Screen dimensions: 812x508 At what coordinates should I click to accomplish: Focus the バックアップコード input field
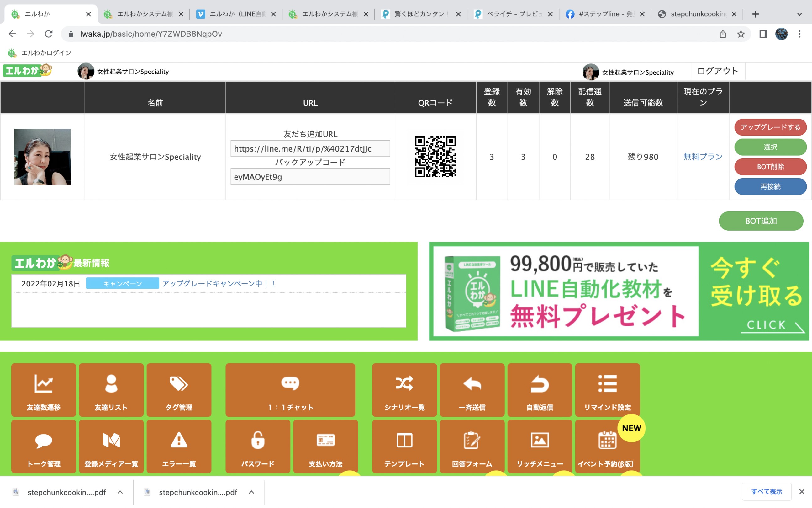coord(310,177)
